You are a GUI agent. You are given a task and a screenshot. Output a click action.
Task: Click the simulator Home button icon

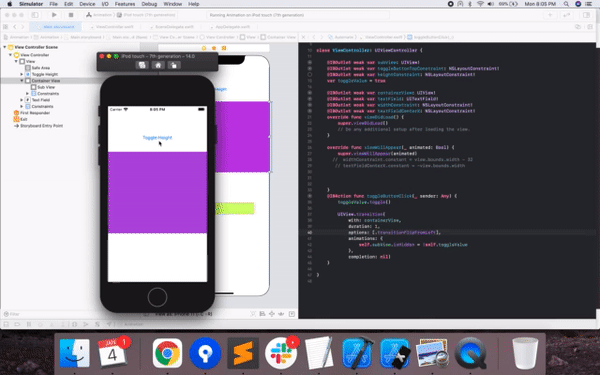coord(158,65)
